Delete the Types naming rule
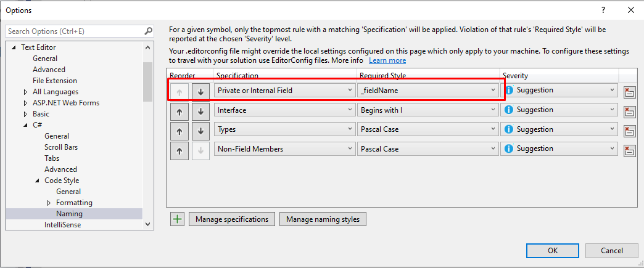Viewport: 644px width, 268px height. [x=629, y=131]
